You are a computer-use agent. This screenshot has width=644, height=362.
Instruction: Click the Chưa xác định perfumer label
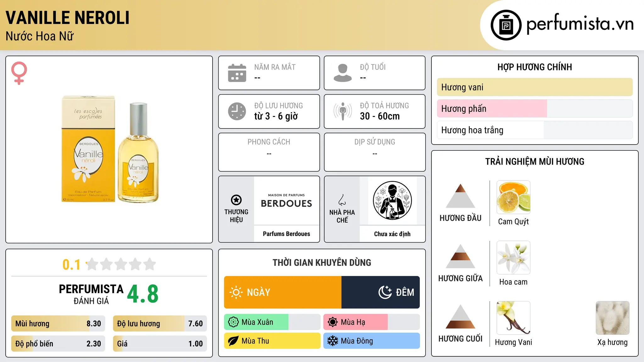click(392, 234)
